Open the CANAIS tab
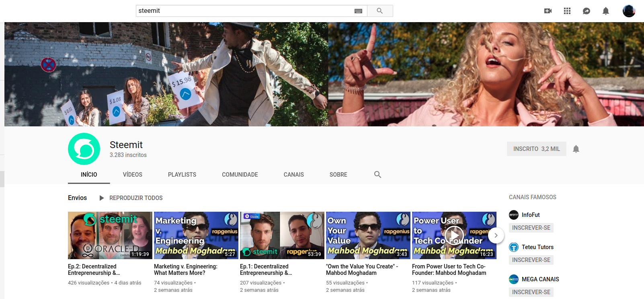644x299 pixels. click(x=294, y=175)
